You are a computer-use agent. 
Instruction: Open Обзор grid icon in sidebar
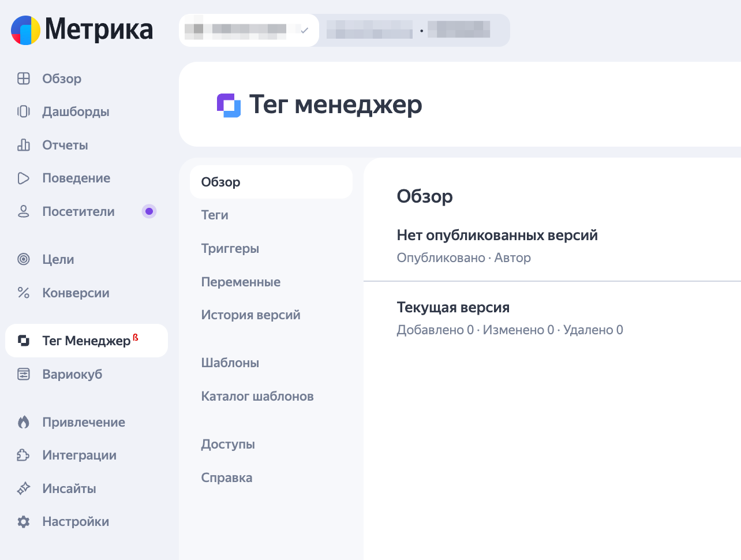tap(24, 79)
